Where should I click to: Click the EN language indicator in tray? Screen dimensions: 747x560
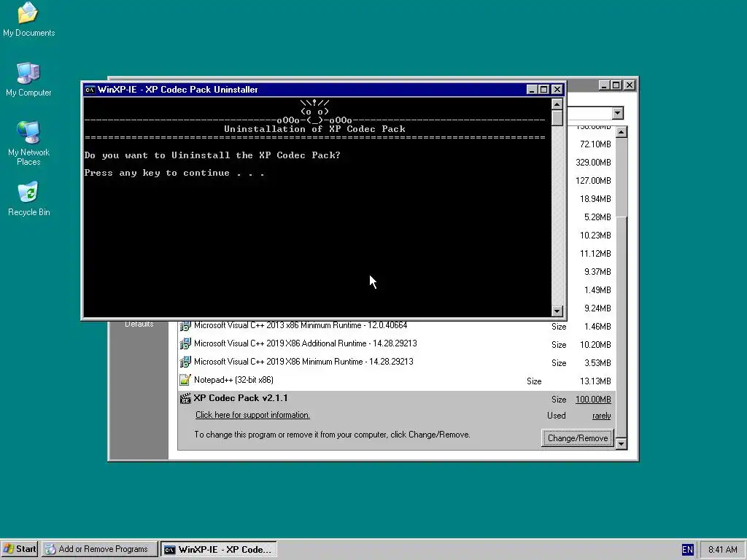[x=687, y=550]
